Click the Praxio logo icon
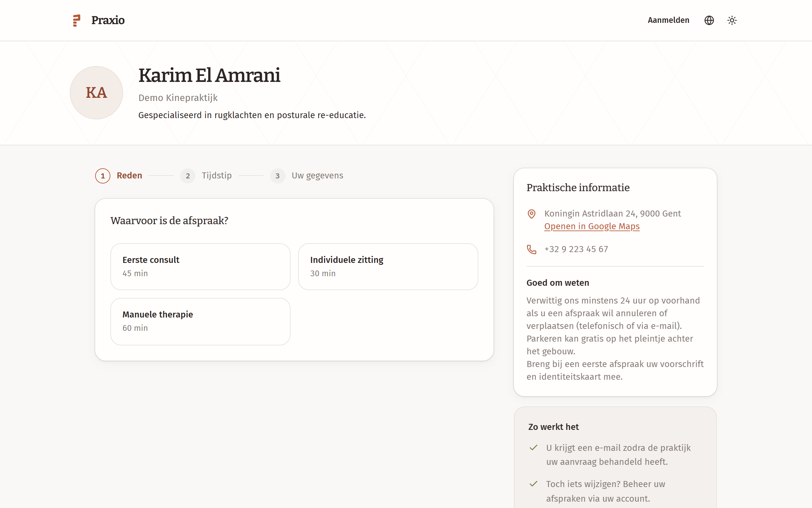This screenshot has width=812, height=508. 77,21
